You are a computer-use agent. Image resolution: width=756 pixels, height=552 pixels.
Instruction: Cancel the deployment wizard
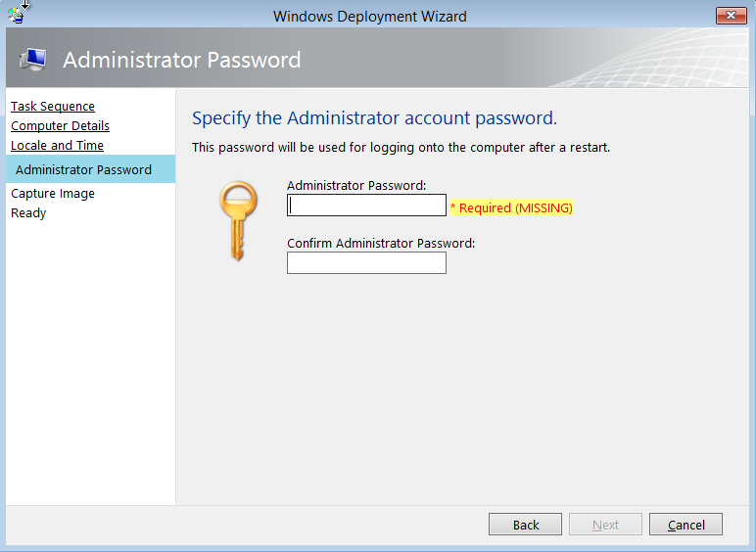[x=685, y=525]
